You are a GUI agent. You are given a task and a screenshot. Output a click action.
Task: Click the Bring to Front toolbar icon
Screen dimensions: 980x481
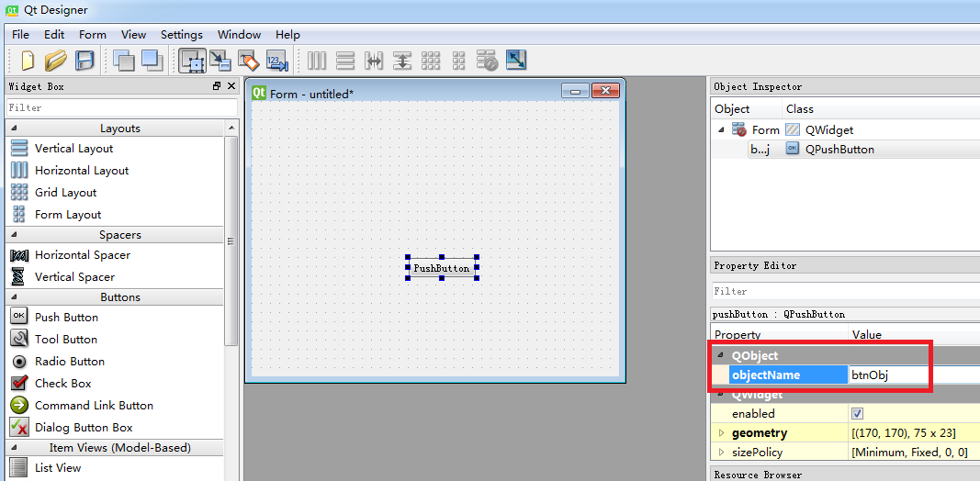click(152, 61)
